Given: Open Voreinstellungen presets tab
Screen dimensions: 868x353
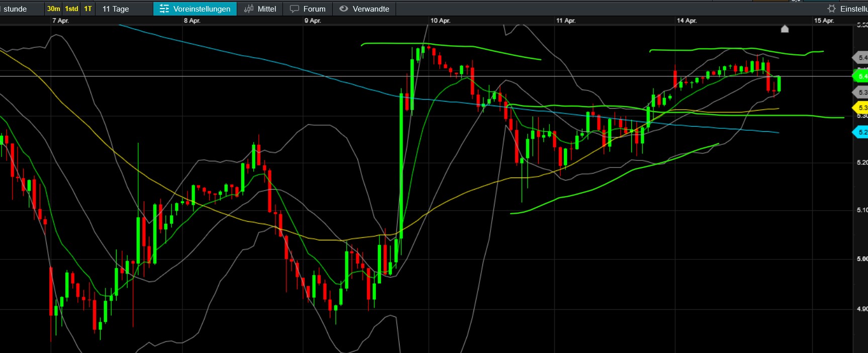Looking at the screenshot, I should point(195,9).
